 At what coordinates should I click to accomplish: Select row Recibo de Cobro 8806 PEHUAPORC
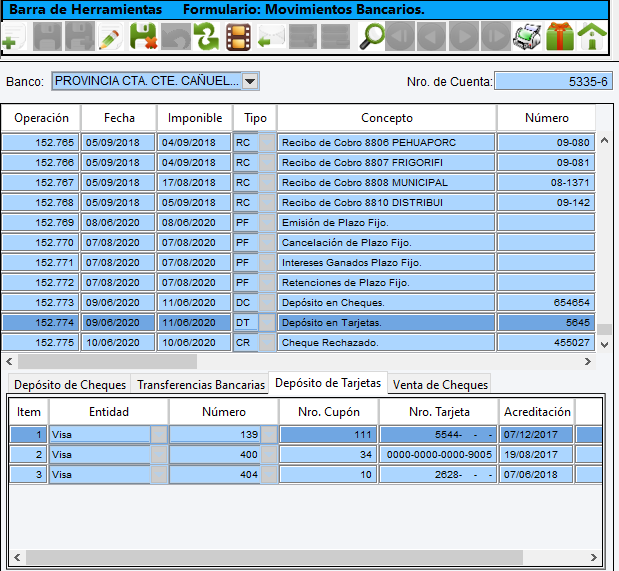386,143
